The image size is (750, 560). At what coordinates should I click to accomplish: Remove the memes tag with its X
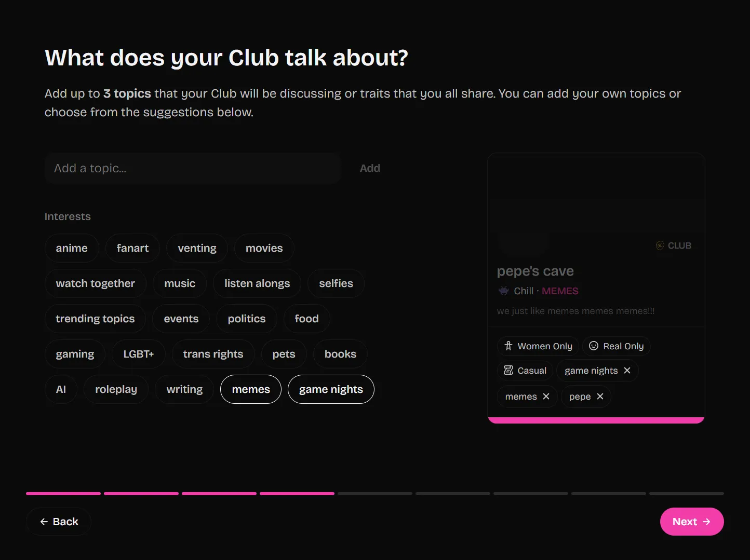click(x=546, y=397)
